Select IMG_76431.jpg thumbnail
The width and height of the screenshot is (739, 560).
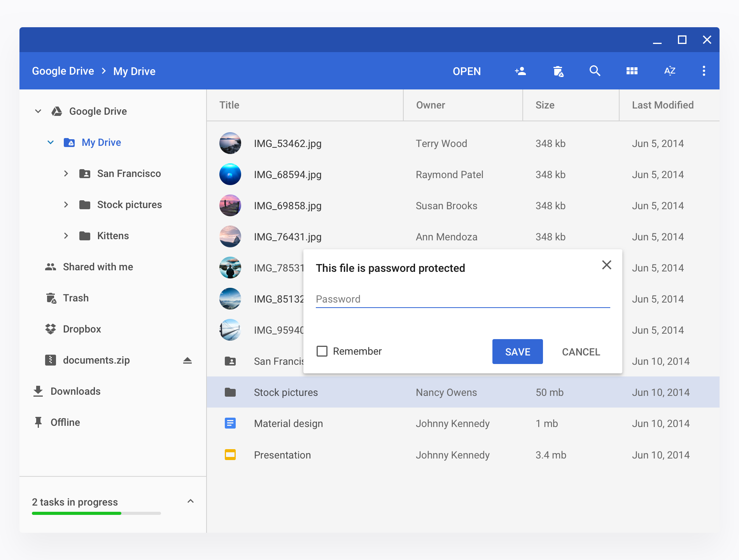point(230,236)
